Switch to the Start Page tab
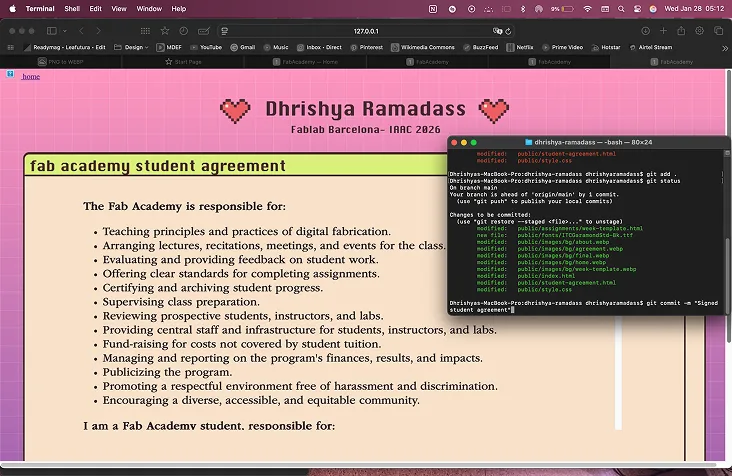The image size is (732, 476). click(183, 62)
